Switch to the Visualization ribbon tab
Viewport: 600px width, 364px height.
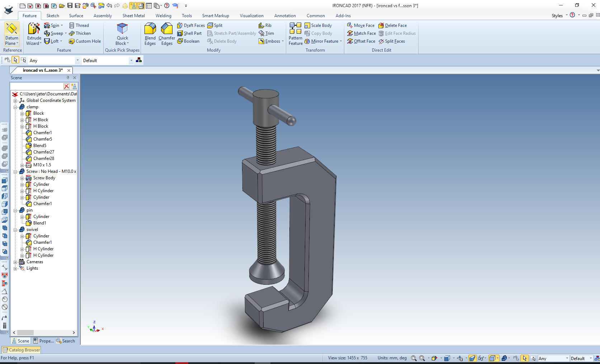(251, 16)
